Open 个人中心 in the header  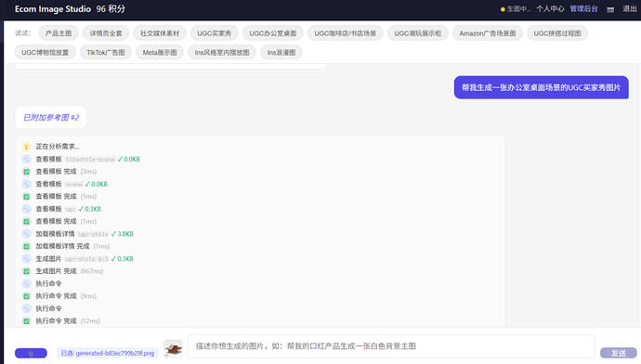click(550, 9)
